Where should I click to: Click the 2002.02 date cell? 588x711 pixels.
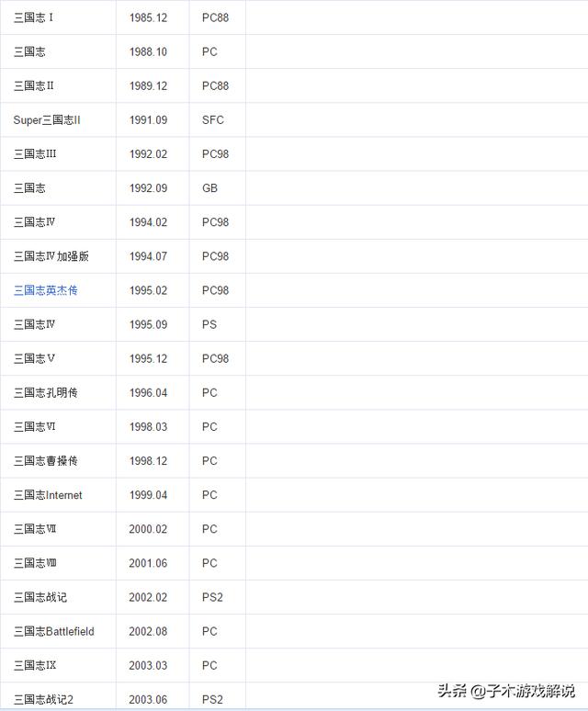[148, 597]
